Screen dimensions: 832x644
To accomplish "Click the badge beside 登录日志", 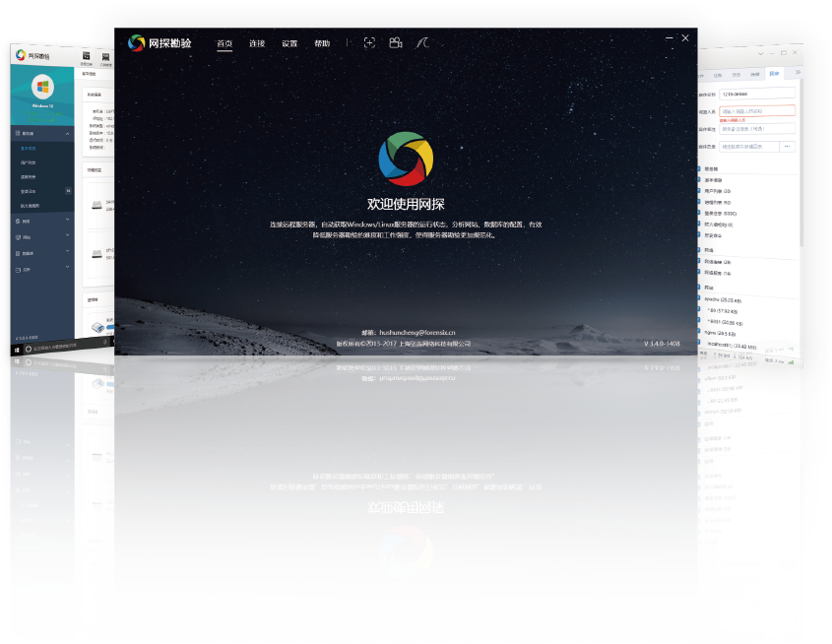I will pos(68,190).
